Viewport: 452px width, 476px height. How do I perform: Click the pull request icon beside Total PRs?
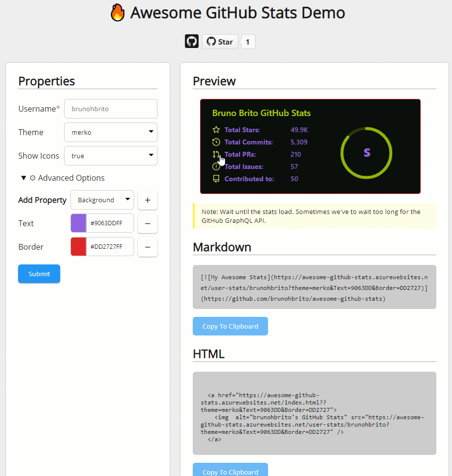(216, 154)
